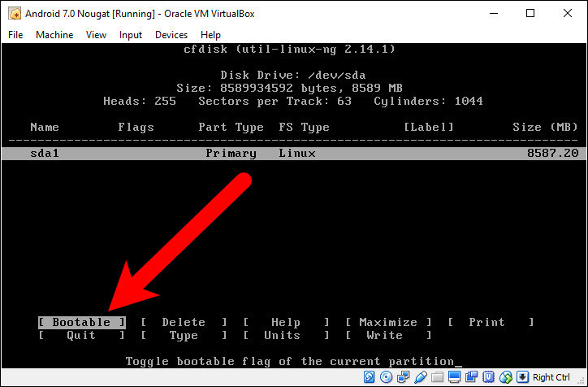Click the Size: 8589934592 bytes line

click(x=289, y=88)
